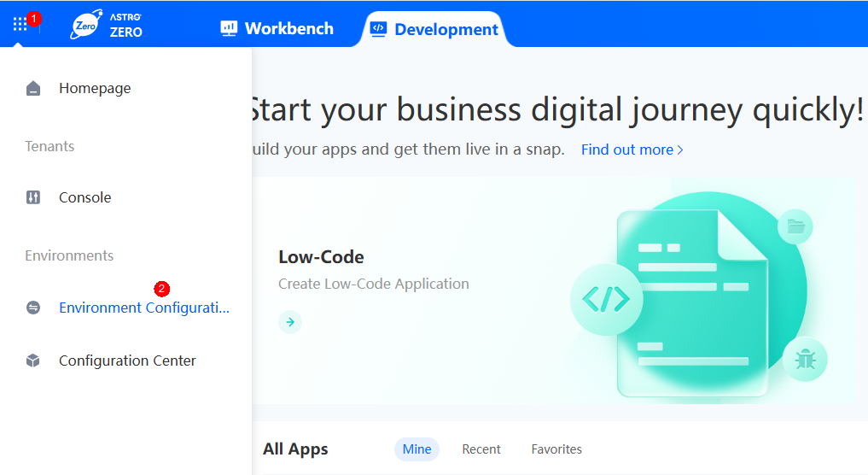Click the Low-Code card title
This screenshot has width=868, height=475.
[321, 257]
